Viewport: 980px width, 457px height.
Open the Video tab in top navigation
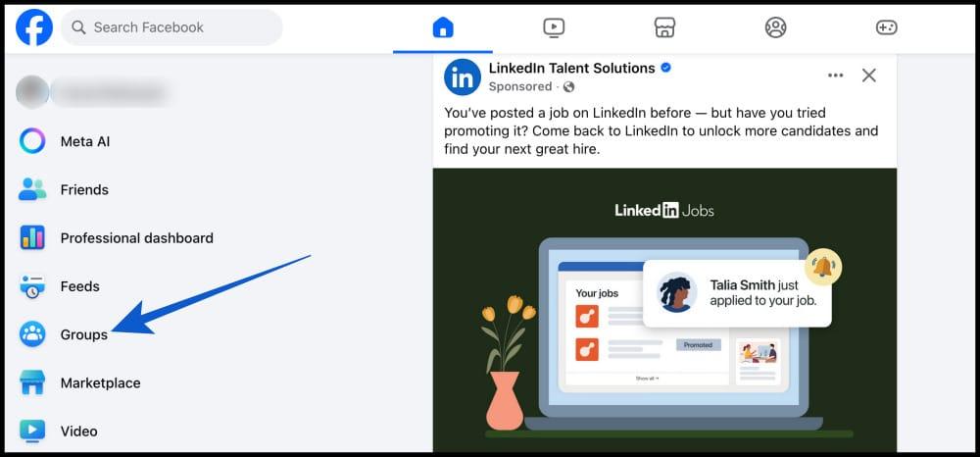(x=554, y=27)
